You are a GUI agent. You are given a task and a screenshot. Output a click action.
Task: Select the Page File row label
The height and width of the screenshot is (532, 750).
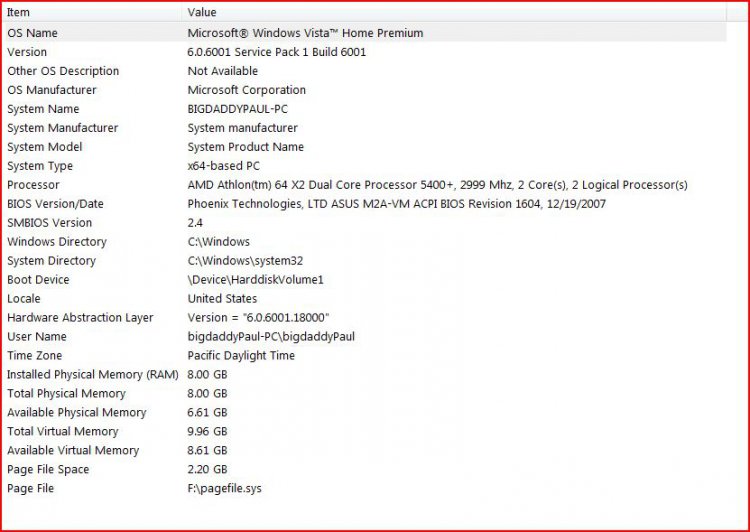[x=30, y=488]
